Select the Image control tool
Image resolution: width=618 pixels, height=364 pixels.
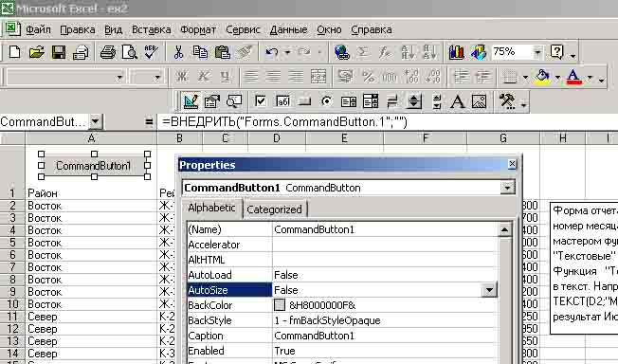pyautogui.click(x=479, y=102)
